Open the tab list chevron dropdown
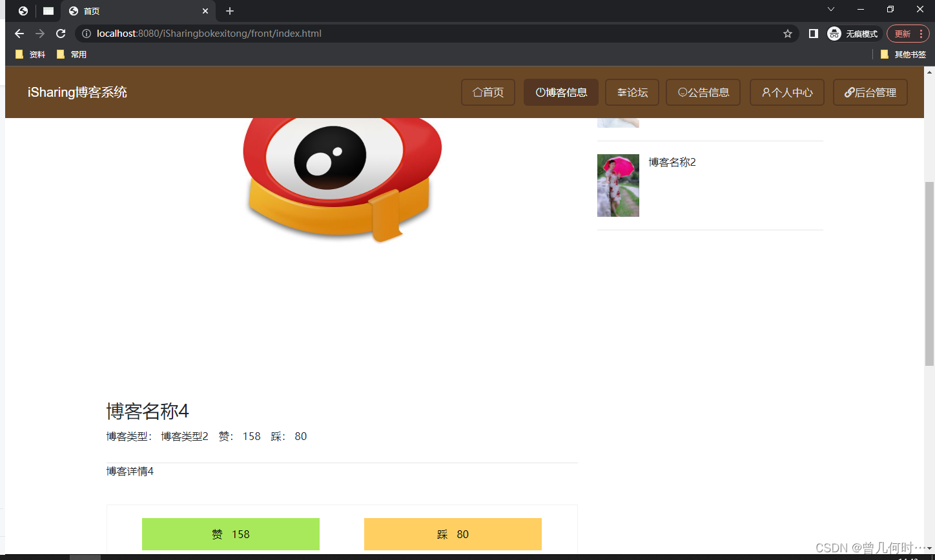 830,10
